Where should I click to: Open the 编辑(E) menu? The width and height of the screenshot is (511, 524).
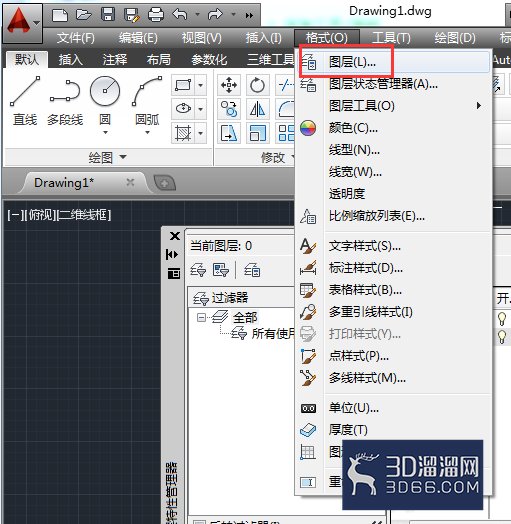[x=138, y=38]
